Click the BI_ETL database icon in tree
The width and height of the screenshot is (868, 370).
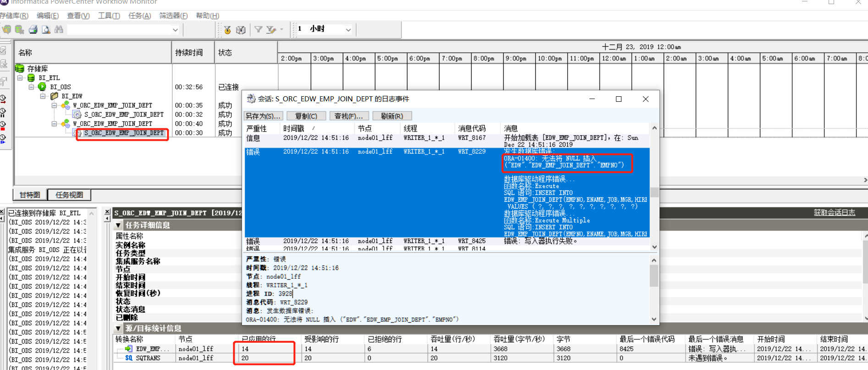pyautogui.click(x=31, y=77)
